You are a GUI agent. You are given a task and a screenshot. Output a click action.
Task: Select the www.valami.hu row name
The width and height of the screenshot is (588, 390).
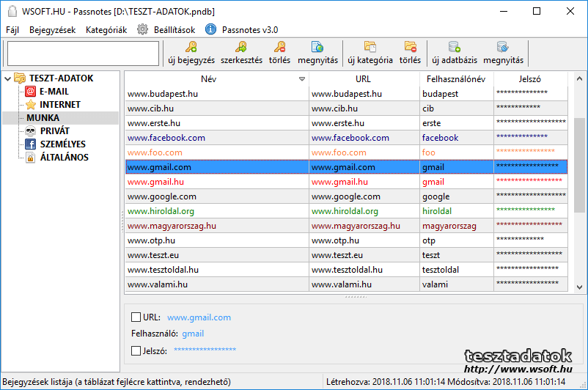157,284
